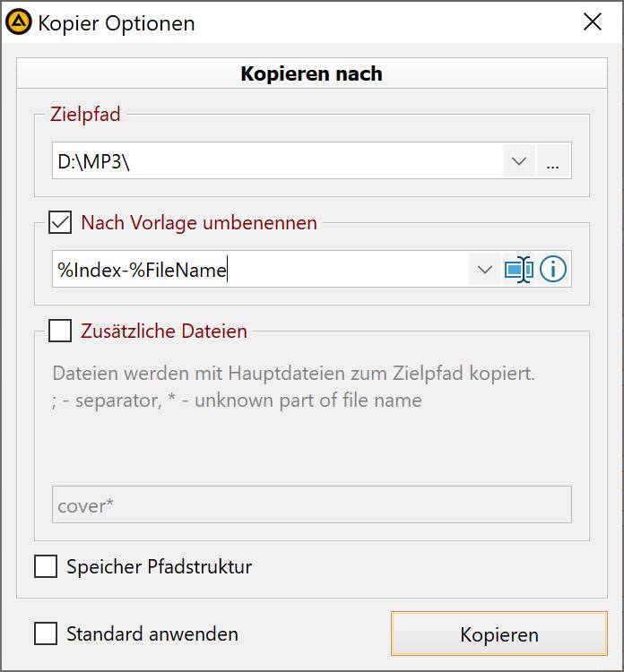The width and height of the screenshot is (624, 672).
Task: Click the 'cover*' additional files field
Action: pyautogui.click(x=311, y=505)
